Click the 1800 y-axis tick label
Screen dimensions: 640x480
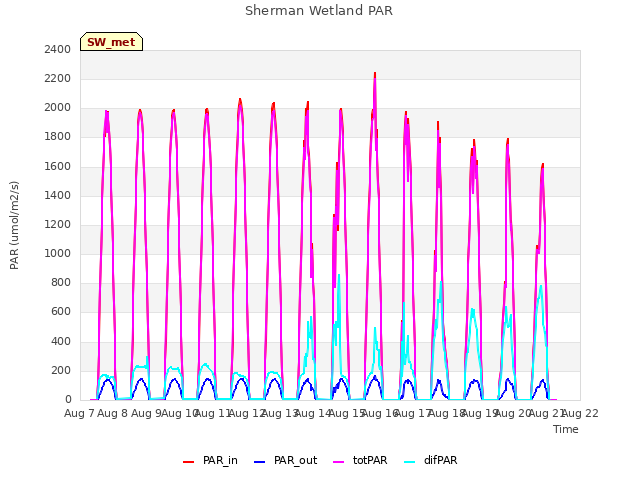(x=58, y=137)
